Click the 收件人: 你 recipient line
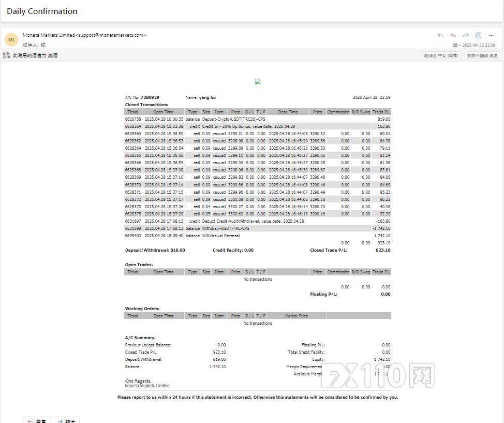The height and width of the screenshot is (423, 504). point(34,45)
